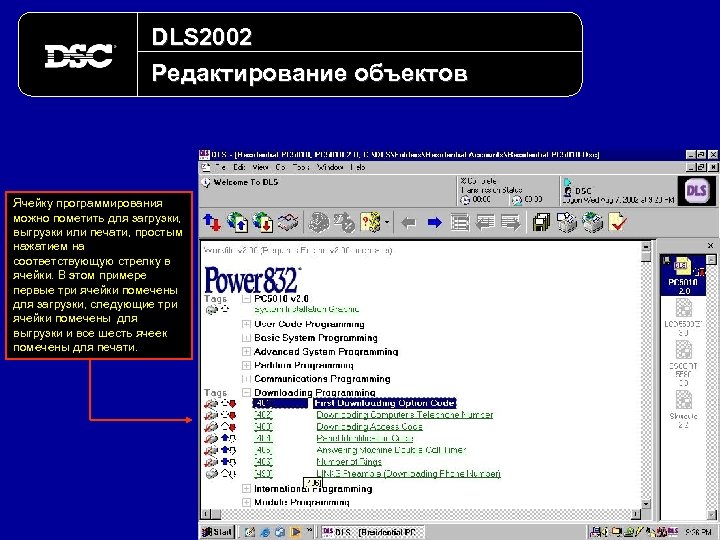Toggle print tag on First Downloading Option Code row
Viewport: 720px width, 540px height.
click(x=211, y=404)
